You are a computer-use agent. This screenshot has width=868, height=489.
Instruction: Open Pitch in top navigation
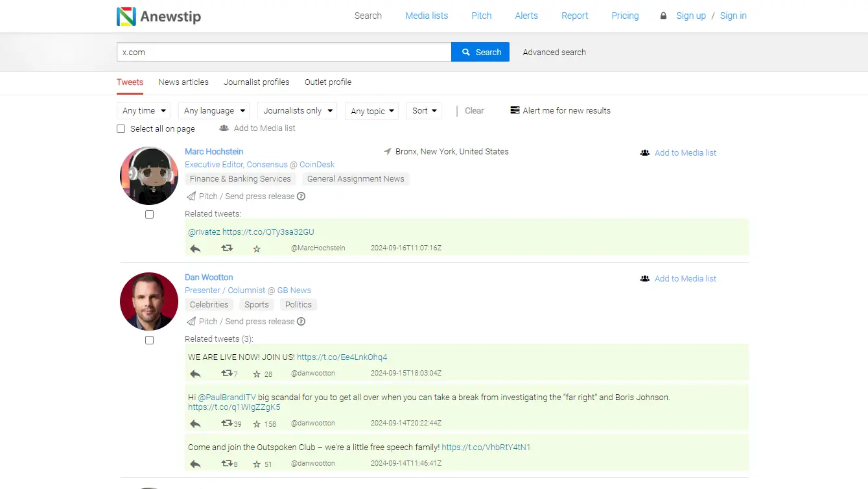coord(482,16)
